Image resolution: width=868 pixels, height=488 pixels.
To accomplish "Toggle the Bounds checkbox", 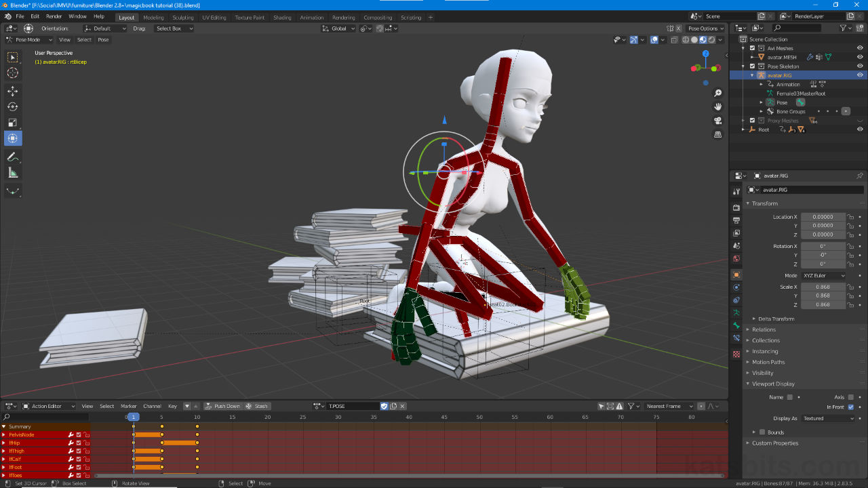I will pyautogui.click(x=762, y=432).
